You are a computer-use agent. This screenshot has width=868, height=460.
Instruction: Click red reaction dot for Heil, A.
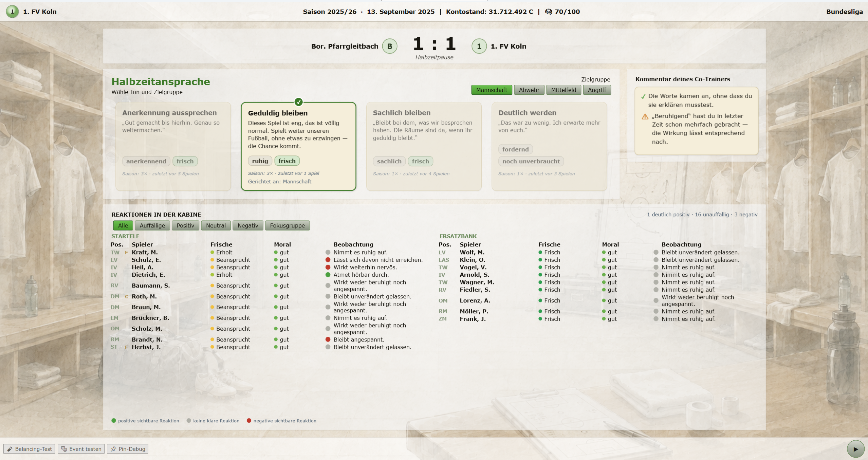[328, 267]
